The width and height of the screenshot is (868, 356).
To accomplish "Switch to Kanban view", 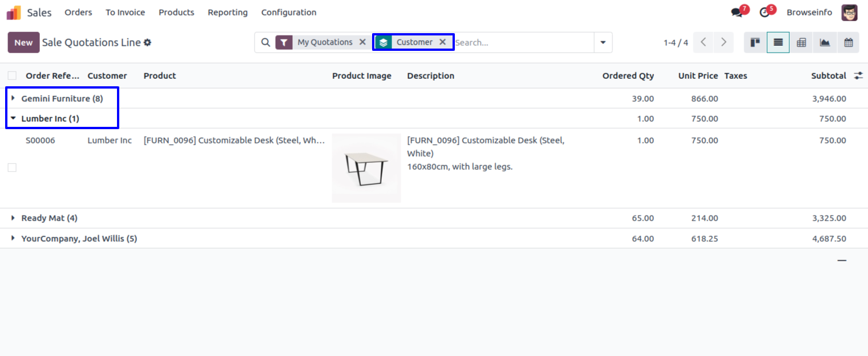I will (x=755, y=42).
